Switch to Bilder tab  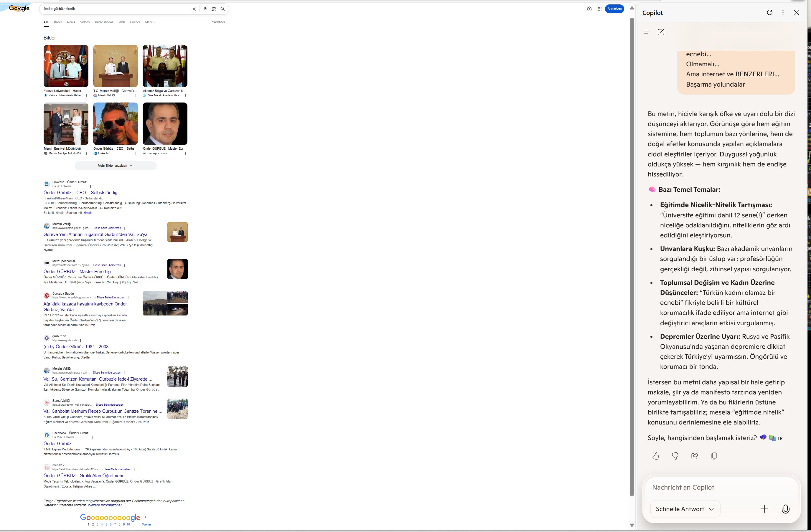(x=58, y=22)
